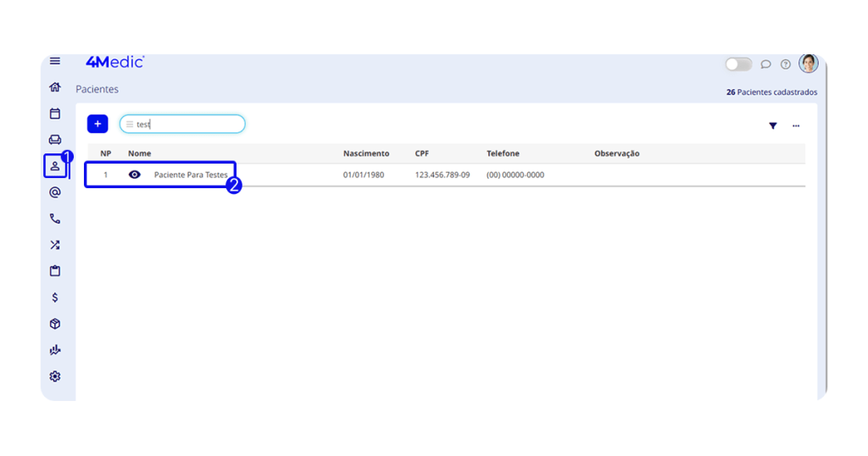Open the calendar agenda icon
The height and width of the screenshot is (456, 868).
click(55, 114)
